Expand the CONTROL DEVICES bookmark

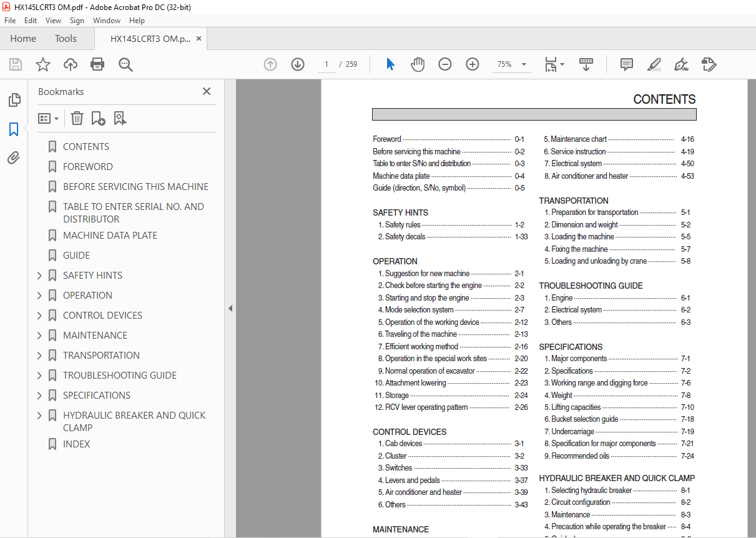pyautogui.click(x=40, y=316)
